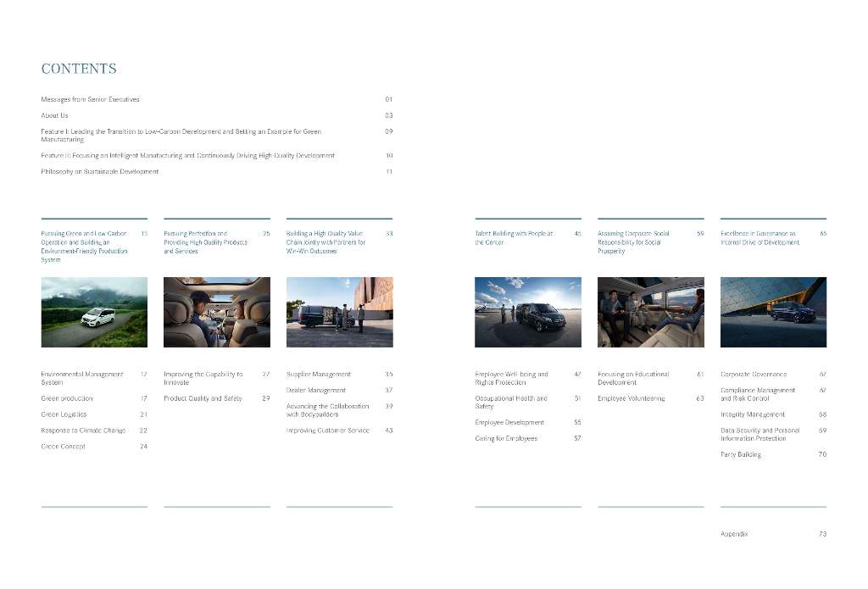868x589 pixels.
Task: Open Messages from Senior Executives entry
Action: click(90, 100)
